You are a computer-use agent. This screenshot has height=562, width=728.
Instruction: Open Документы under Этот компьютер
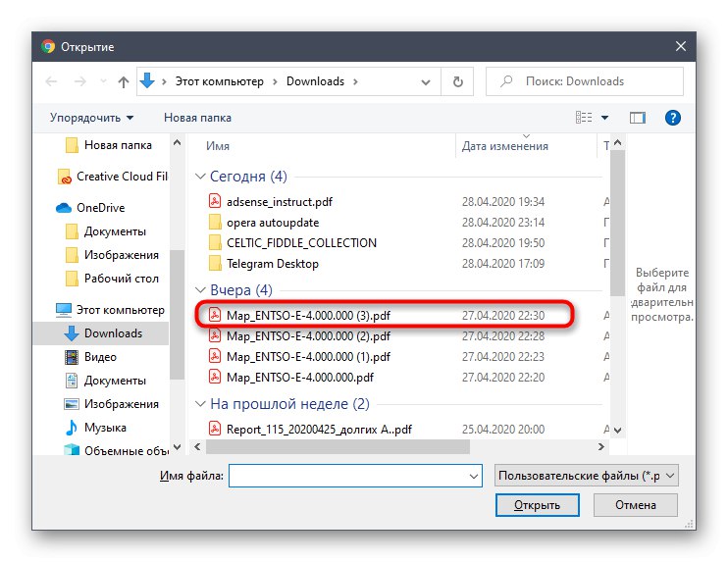106,381
